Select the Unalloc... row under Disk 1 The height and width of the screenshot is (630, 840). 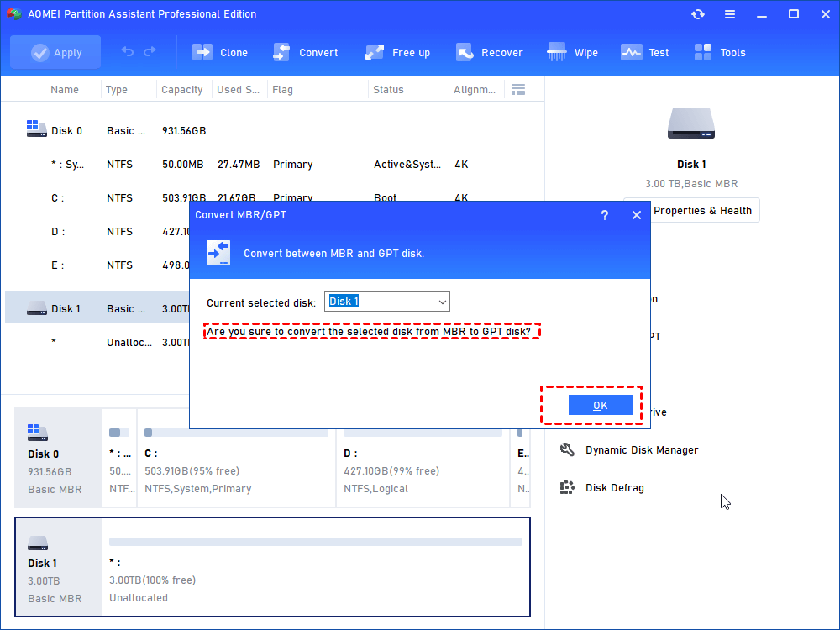(97, 342)
